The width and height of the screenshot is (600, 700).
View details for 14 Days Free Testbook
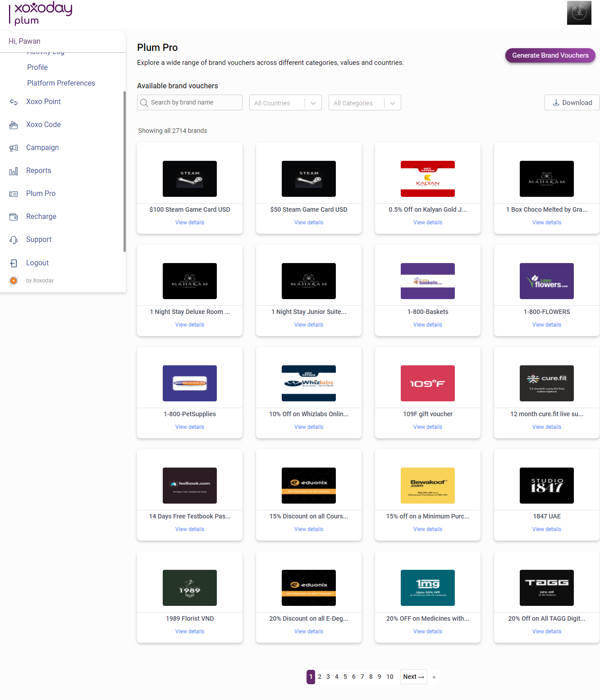coord(190,529)
